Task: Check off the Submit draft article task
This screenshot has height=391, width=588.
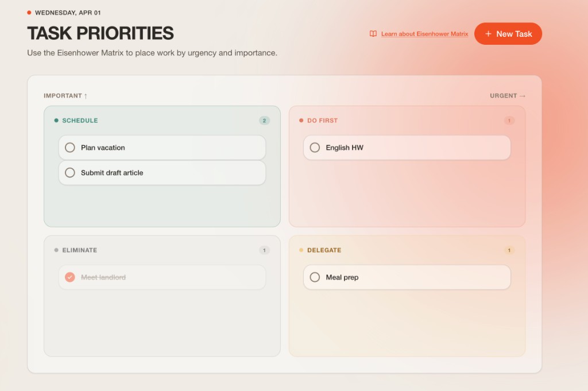Action: (70, 173)
